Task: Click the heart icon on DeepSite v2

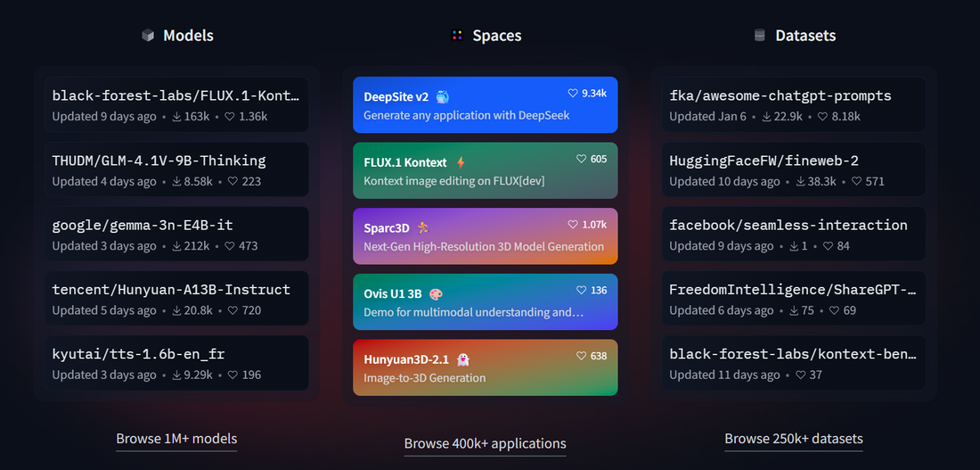Action: (573, 93)
